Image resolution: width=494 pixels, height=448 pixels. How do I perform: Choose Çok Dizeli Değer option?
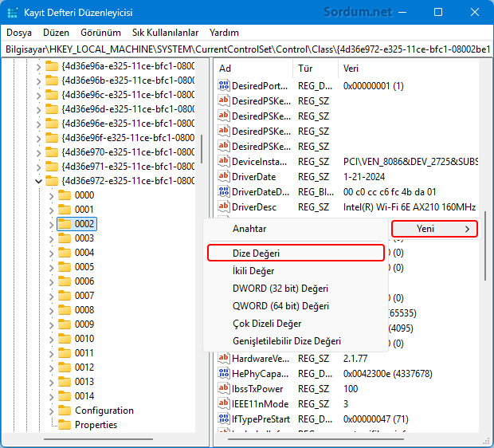click(296, 324)
